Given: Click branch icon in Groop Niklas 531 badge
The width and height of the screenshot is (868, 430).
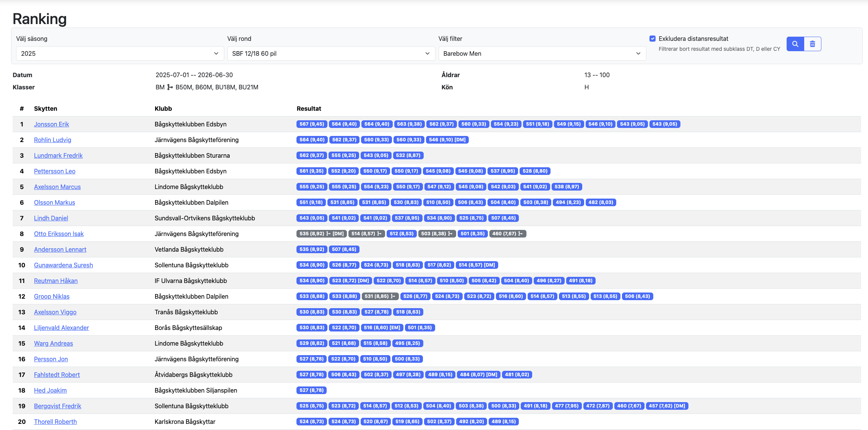Looking at the screenshot, I should pos(393,296).
